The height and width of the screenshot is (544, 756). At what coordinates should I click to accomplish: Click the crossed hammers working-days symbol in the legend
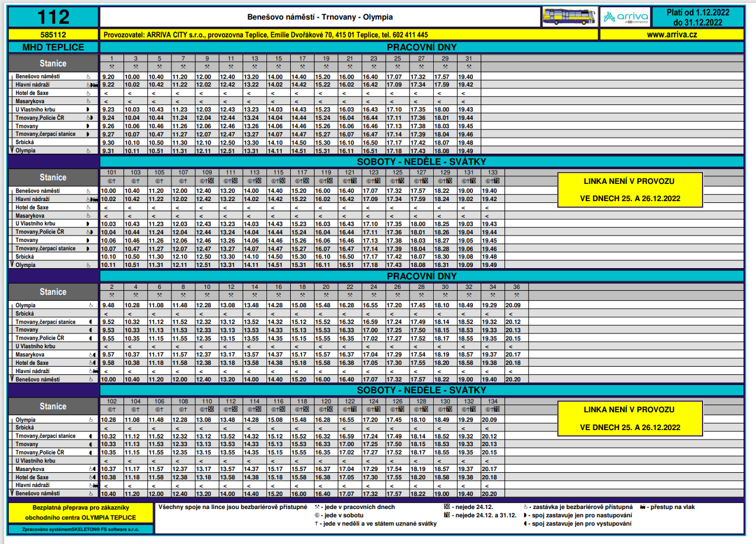click(317, 507)
